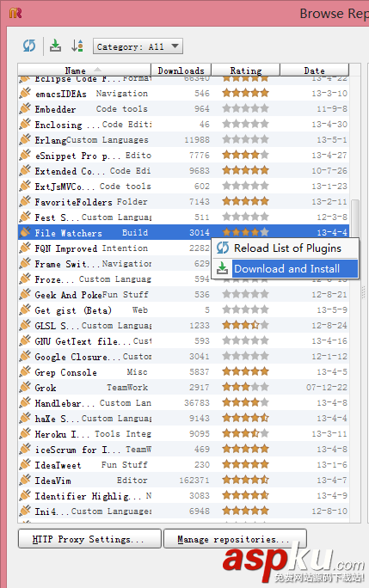Select the GNU GetText file plugin row
The width and height of the screenshot is (369, 588).
coord(183,341)
